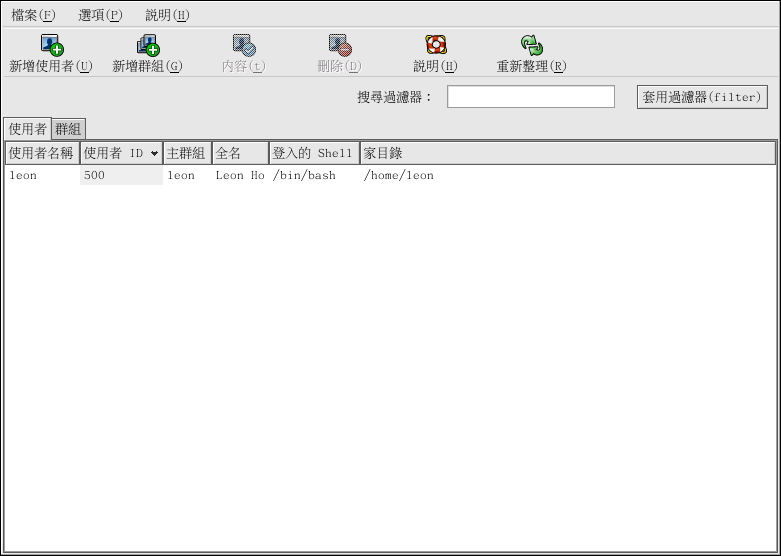Viewport: 781px width, 556px height.
Task: Sort by Home Directory (家目錄) column header
Action: pos(567,153)
